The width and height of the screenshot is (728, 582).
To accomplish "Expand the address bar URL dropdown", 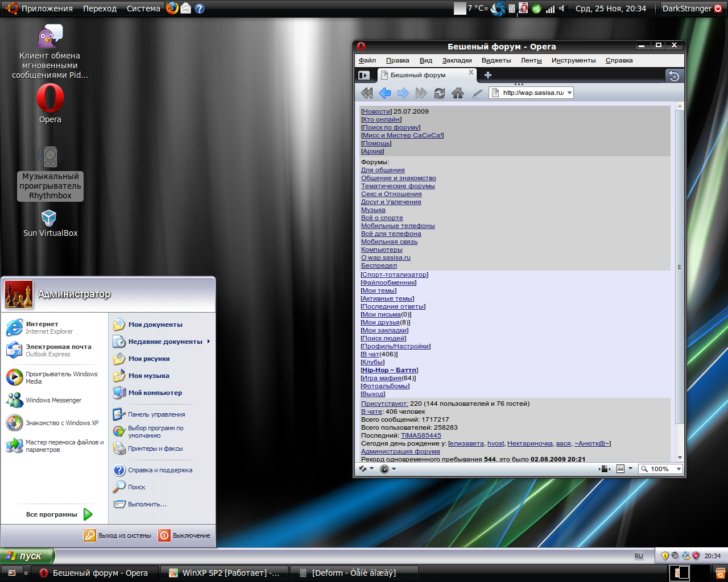I will (569, 93).
